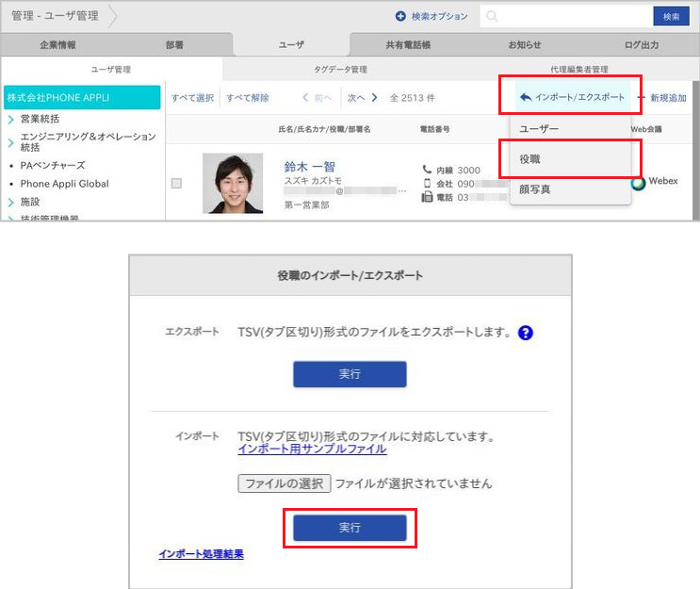Open the お知らせ tab
700x589 pixels.
525,44
